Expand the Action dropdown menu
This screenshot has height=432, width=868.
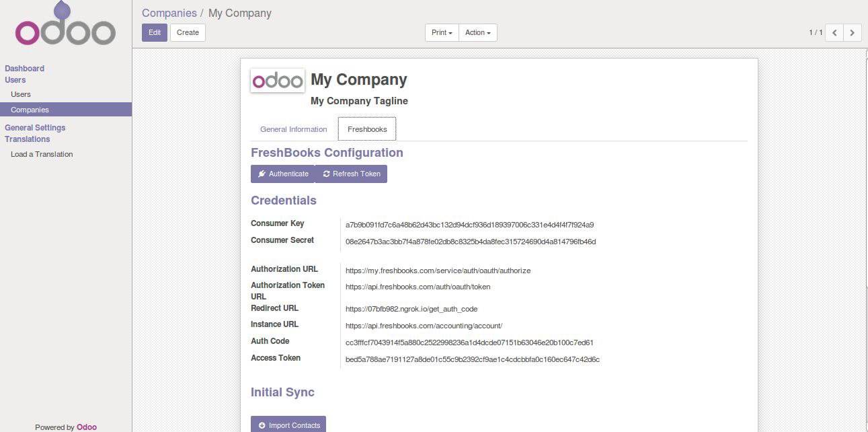coord(477,32)
